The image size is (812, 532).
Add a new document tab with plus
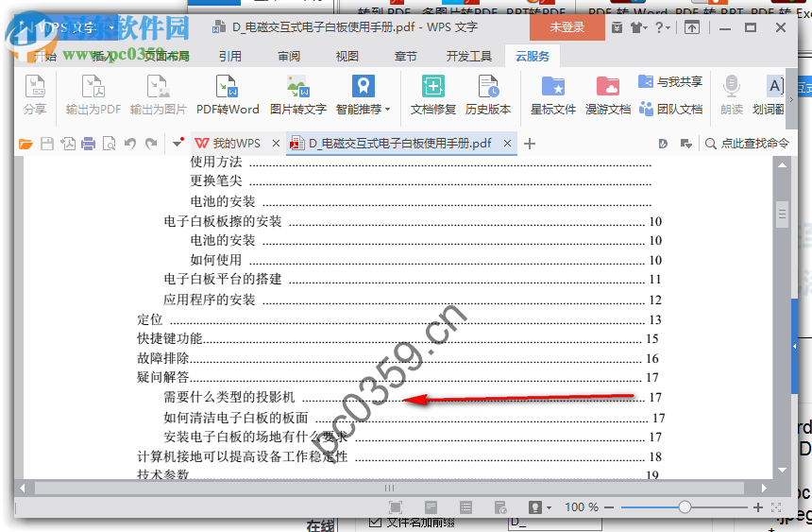pos(530,144)
